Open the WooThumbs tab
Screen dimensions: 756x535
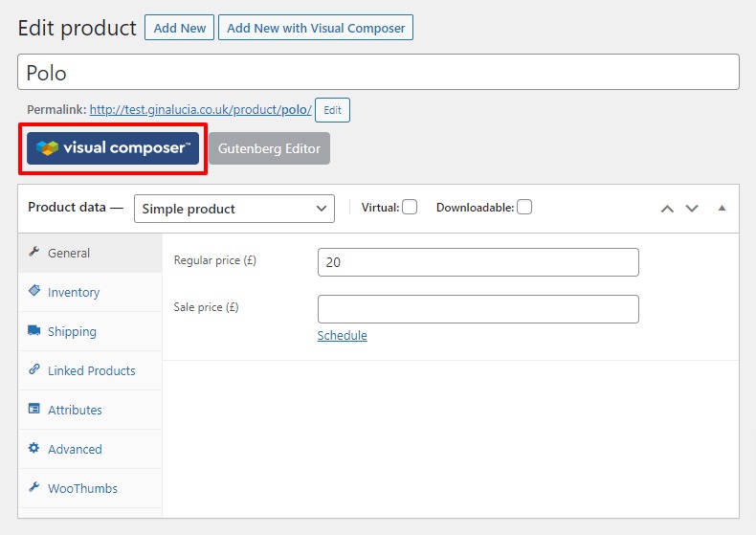(x=90, y=488)
